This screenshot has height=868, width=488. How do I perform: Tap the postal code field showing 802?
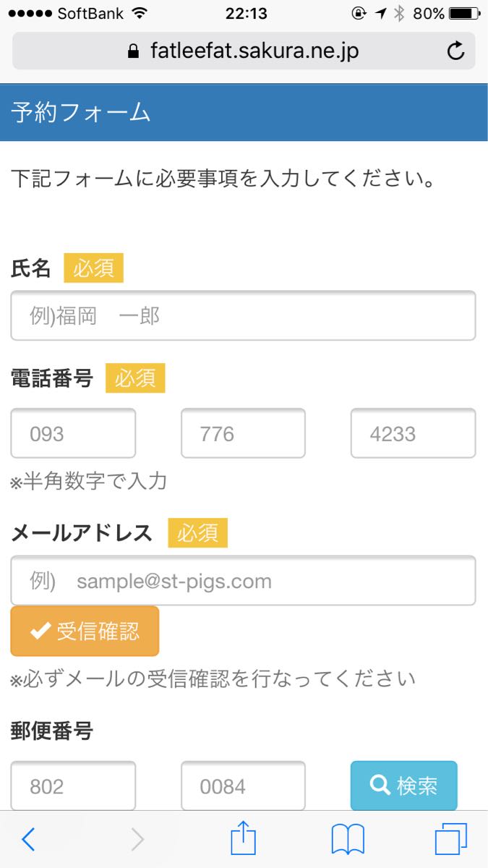point(73,786)
